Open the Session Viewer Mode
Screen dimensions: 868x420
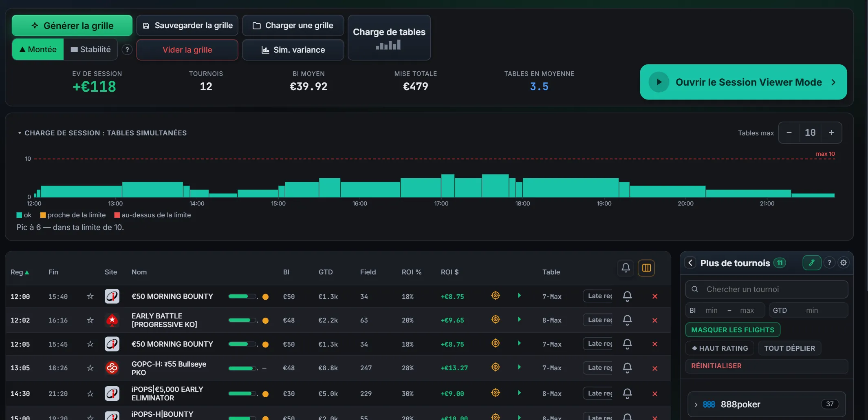pos(743,82)
